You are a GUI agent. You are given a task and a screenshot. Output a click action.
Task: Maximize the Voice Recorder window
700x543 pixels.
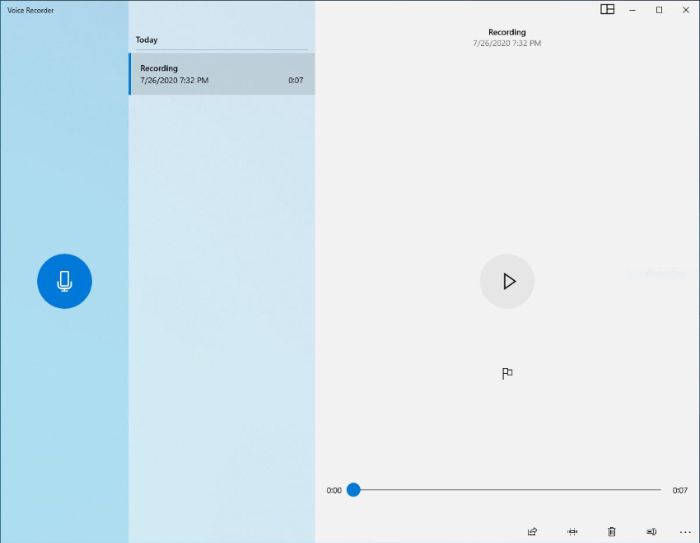tap(659, 9)
